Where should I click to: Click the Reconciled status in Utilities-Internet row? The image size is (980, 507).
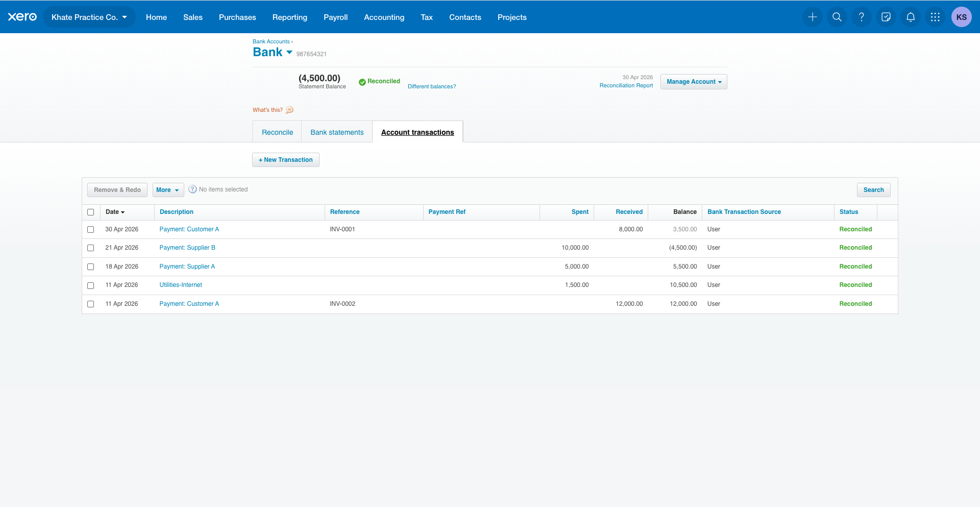tap(855, 285)
